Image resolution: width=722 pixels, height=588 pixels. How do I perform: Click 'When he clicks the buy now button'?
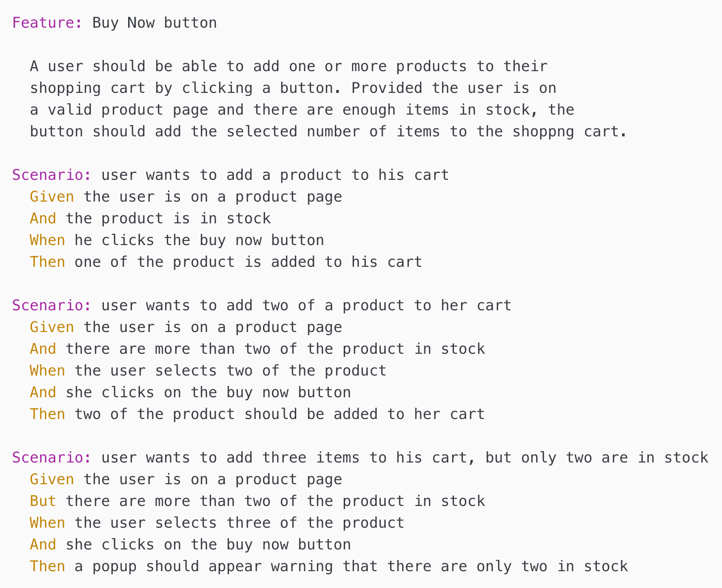tap(177, 240)
